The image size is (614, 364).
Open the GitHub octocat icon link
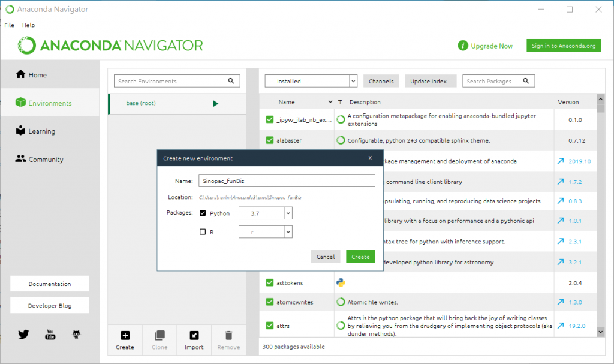(x=76, y=334)
